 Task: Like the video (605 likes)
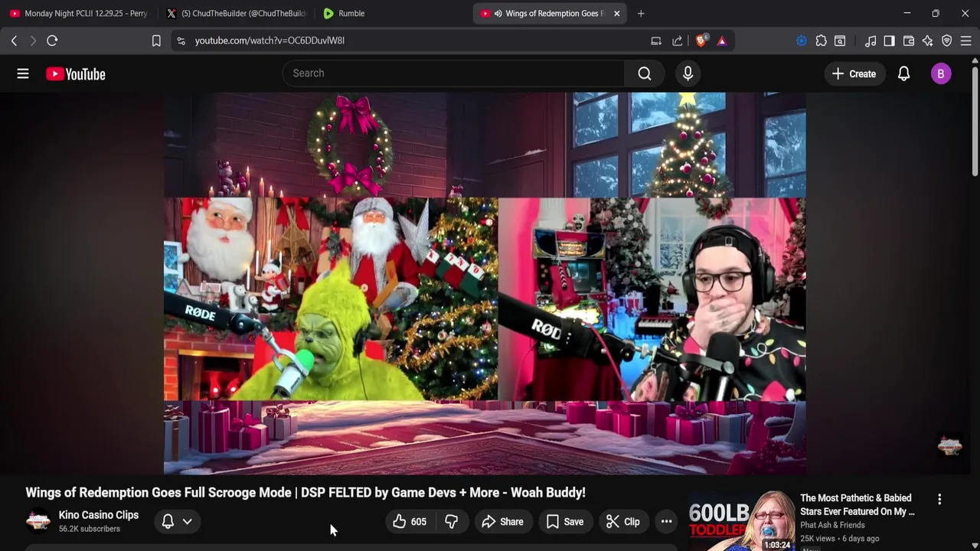point(410,522)
